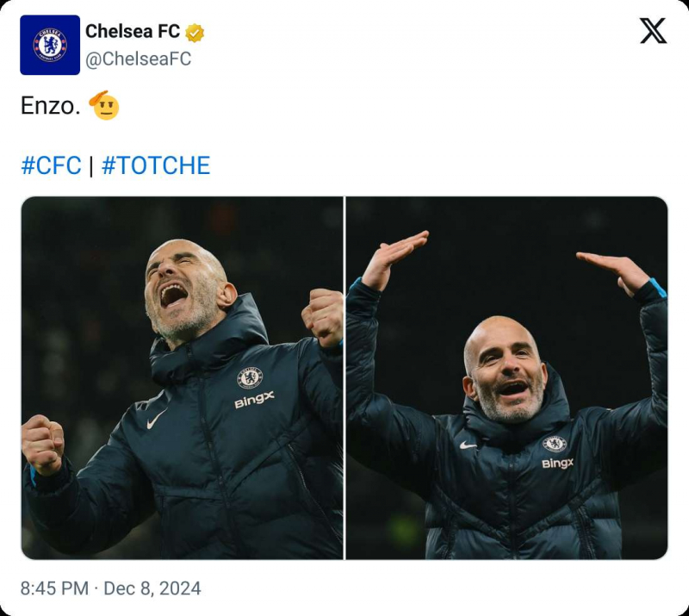This screenshot has width=689, height=616.
Task: Click the "Enzo." tweet text
Action: [49, 106]
